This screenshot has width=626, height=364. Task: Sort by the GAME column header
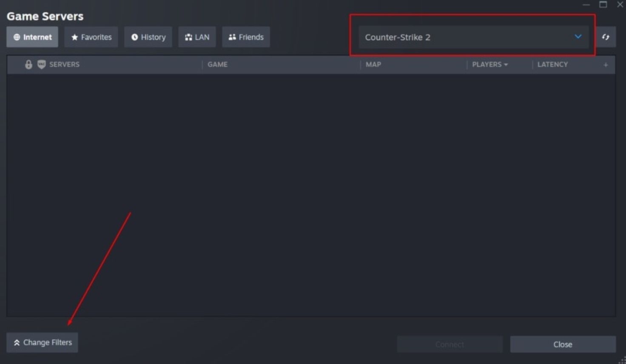tap(217, 64)
